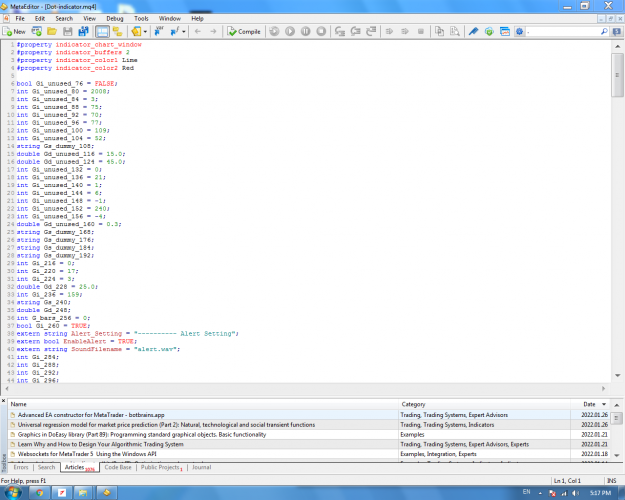This screenshot has height=500, width=625.
Task: Click the MetaEditor icon in taskbar
Action: pyautogui.click(x=106, y=493)
